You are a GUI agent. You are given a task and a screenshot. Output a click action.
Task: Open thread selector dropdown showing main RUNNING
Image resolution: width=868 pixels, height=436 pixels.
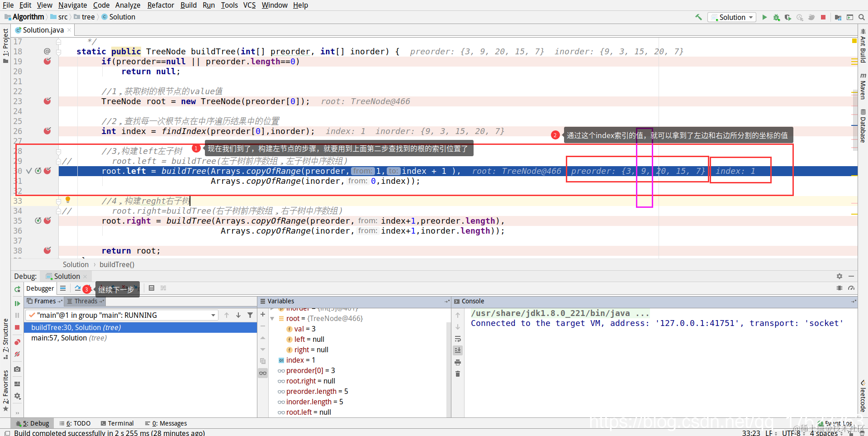pyautogui.click(x=122, y=315)
